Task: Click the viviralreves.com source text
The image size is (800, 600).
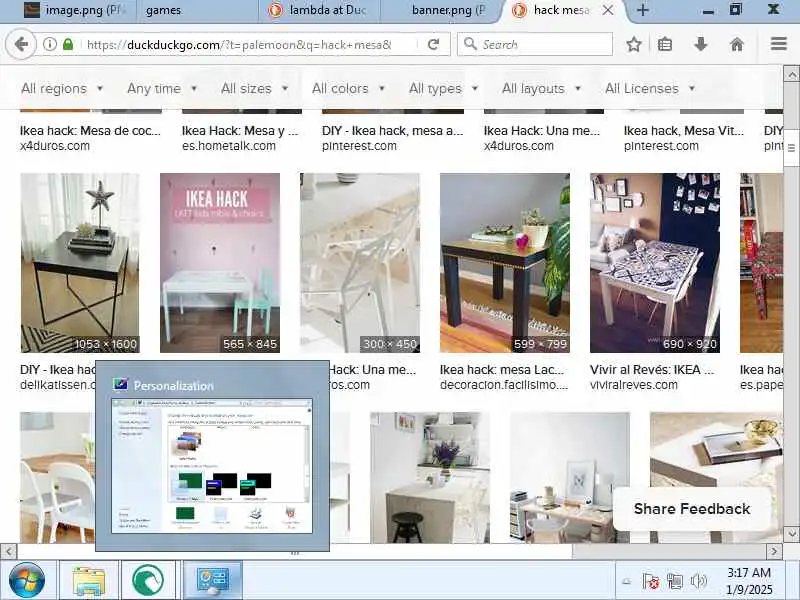Action: (634, 385)
